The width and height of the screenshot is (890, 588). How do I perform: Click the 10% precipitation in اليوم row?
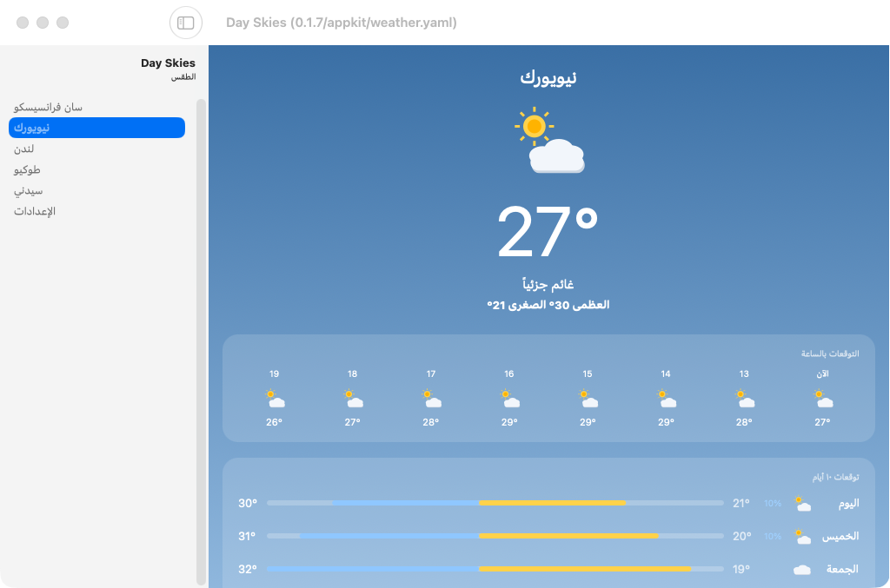tap(773, 504)
